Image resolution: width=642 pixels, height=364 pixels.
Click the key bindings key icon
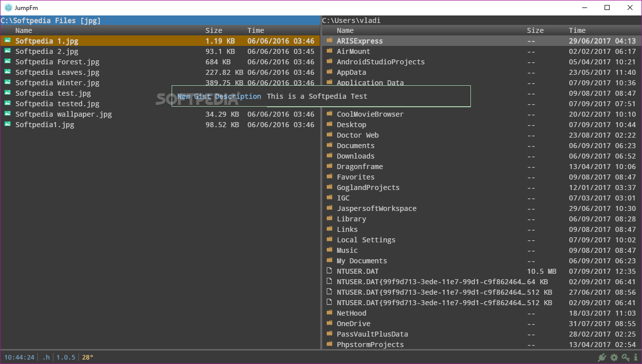click(x=626, y=358)
